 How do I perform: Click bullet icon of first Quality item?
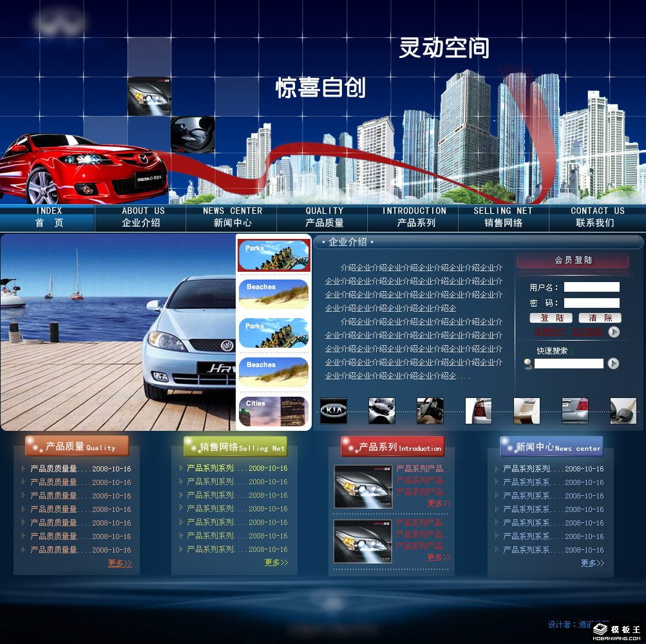coord(23,469)
